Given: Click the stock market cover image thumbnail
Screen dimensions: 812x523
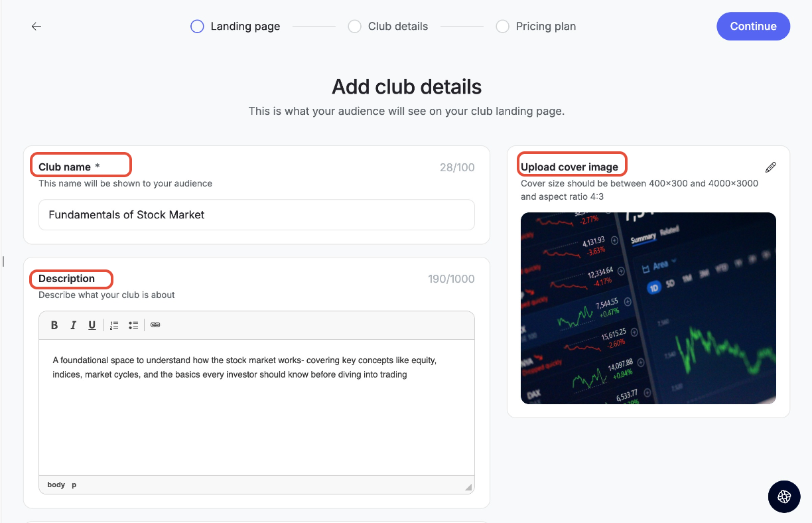Looking at the screenshot, I should [648, 308].
